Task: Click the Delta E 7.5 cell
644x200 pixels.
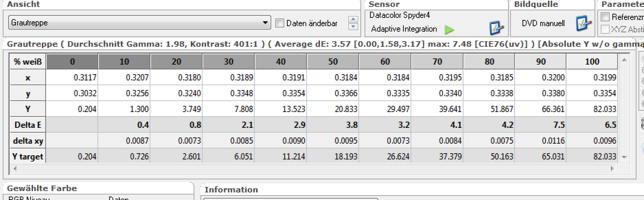Action: tap(541, 125)
